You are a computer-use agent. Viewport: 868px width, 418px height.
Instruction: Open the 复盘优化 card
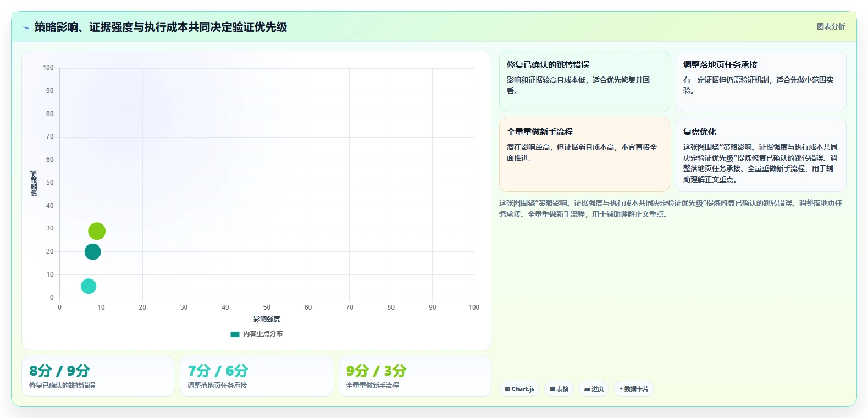761,155
